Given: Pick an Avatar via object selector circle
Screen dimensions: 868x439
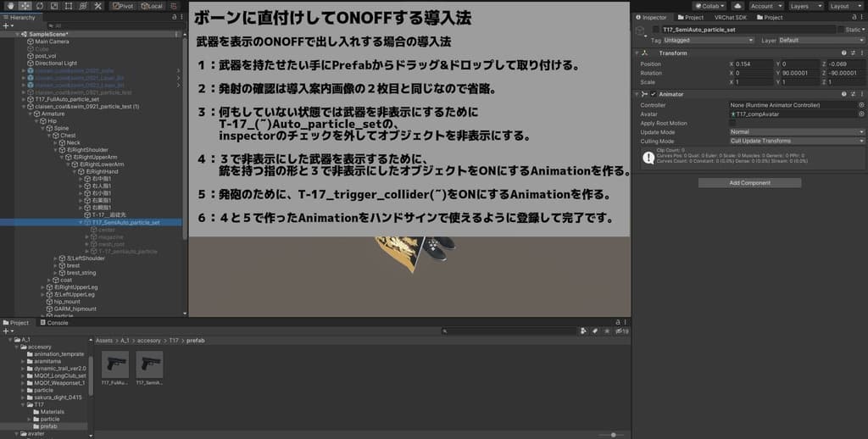Looking at the screenshot, I should (861, 114).
